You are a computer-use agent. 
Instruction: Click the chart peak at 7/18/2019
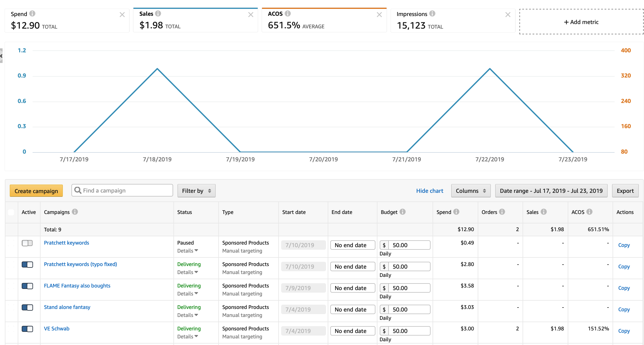(157, 69)
